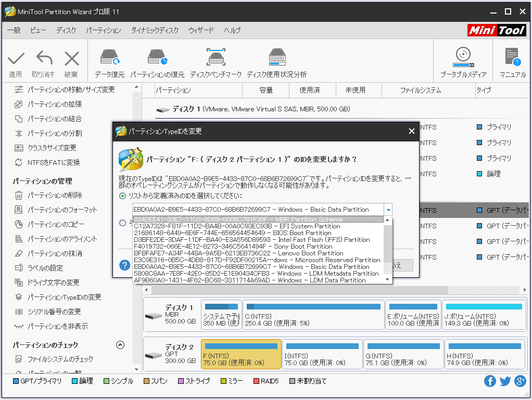Click the help question mark in dialog
532x400 pixels.
coord(125,265)
